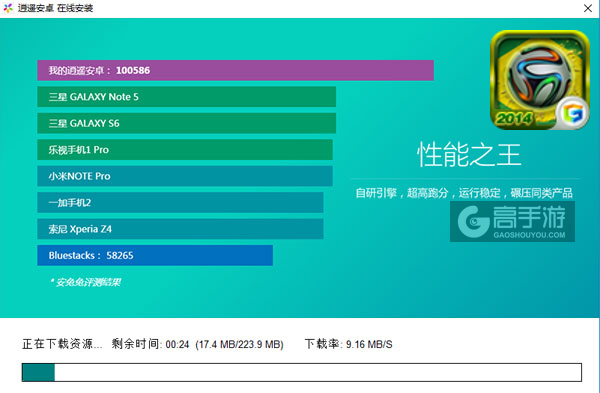The height and width of the screenshot is (393, 600).
Task: Click the 17.4 MB/223.9 MB size text
Action: coord(240,344)
